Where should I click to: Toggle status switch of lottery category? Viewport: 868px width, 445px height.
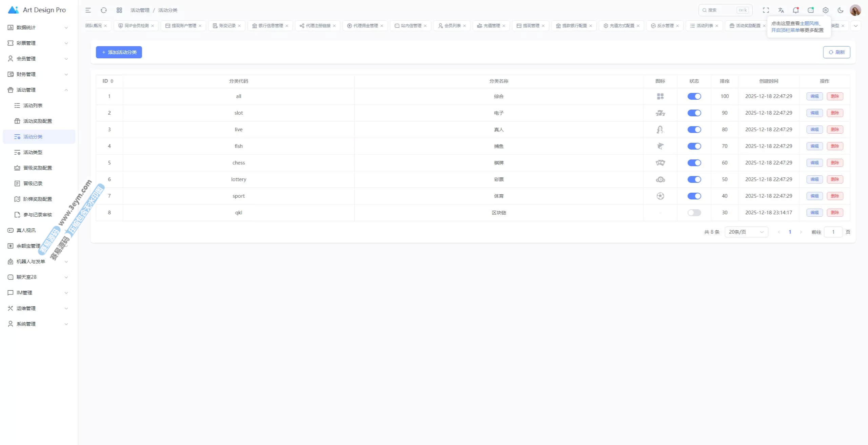tap(694, 179)
